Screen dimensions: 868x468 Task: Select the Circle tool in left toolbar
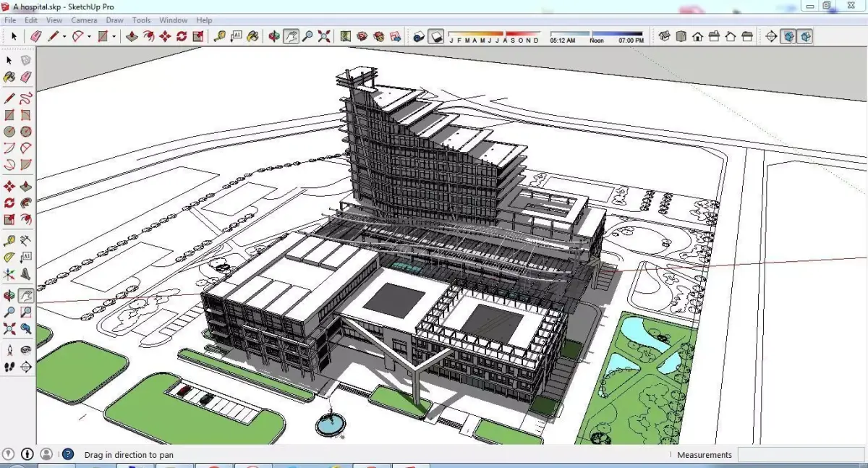9,132
